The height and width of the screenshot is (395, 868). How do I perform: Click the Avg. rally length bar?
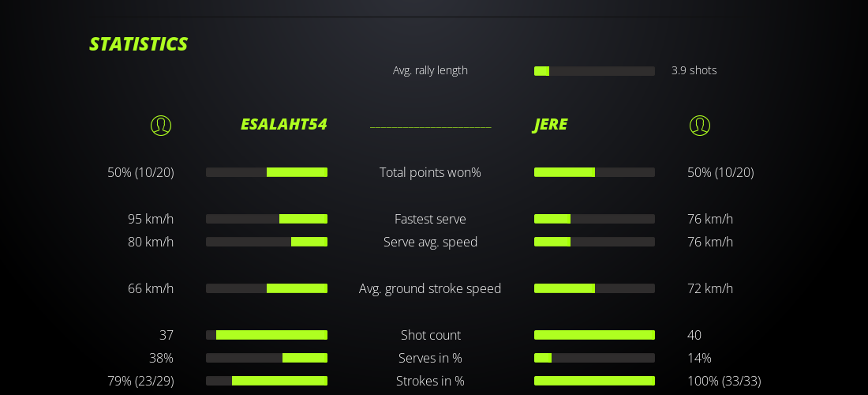594,71
